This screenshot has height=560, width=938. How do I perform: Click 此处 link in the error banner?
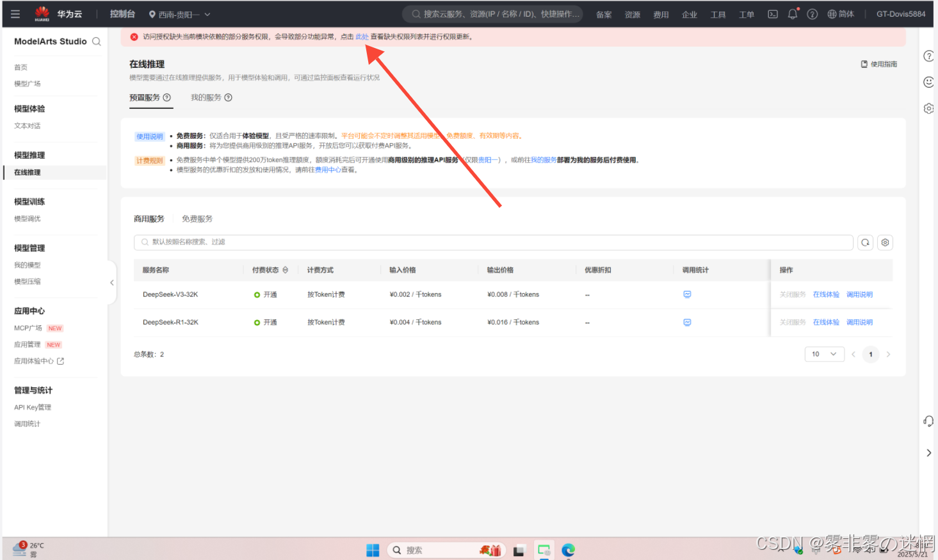click(362, 37)
